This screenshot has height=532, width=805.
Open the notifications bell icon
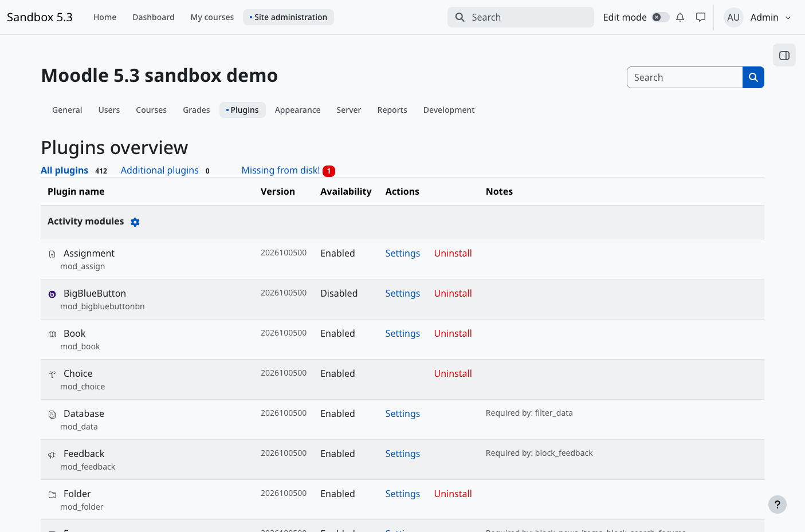pyautogui.click(x=680, y=17)
